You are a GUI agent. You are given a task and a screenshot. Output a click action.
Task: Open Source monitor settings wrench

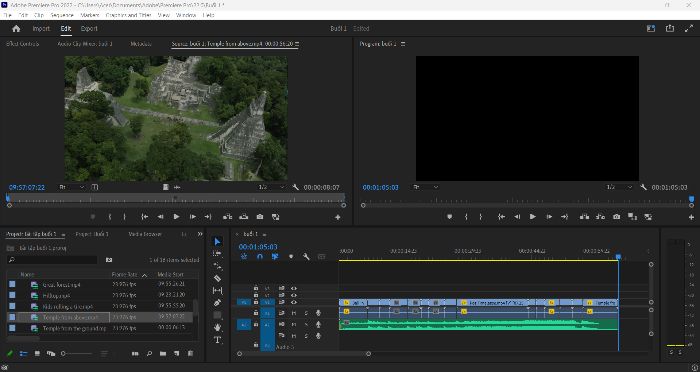coord(295,187)
